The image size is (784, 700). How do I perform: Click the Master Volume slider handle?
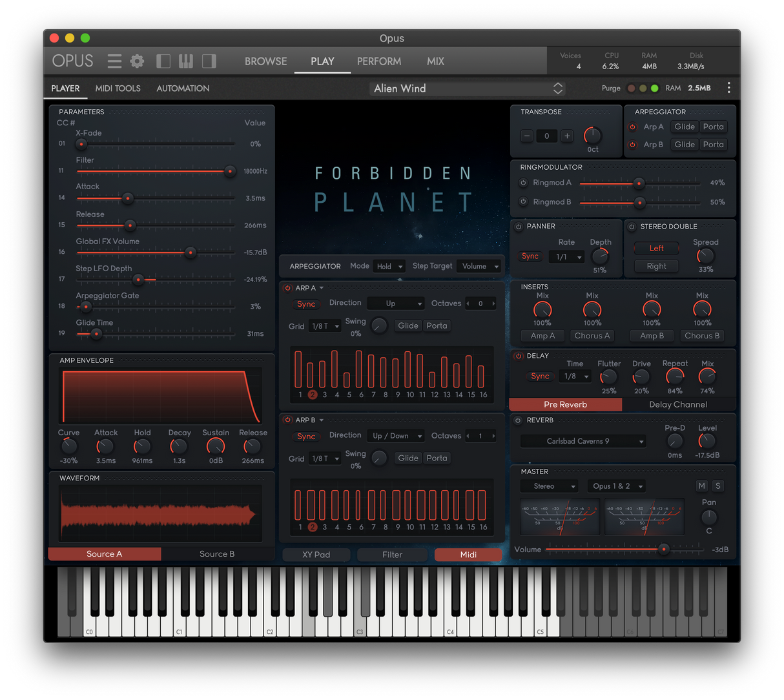coord(663,550)
